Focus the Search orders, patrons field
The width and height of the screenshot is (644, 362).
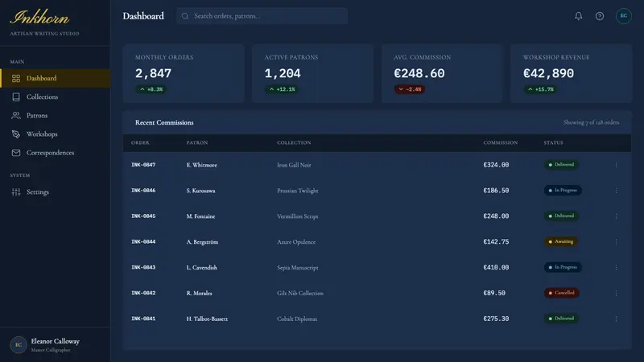coord(262,16)
